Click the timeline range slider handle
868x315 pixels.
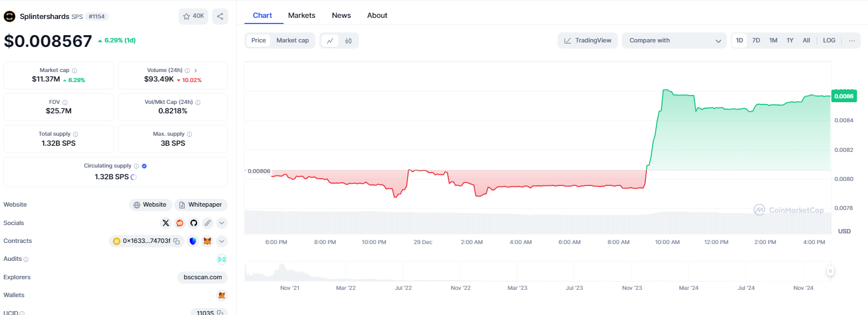(830, 271)
